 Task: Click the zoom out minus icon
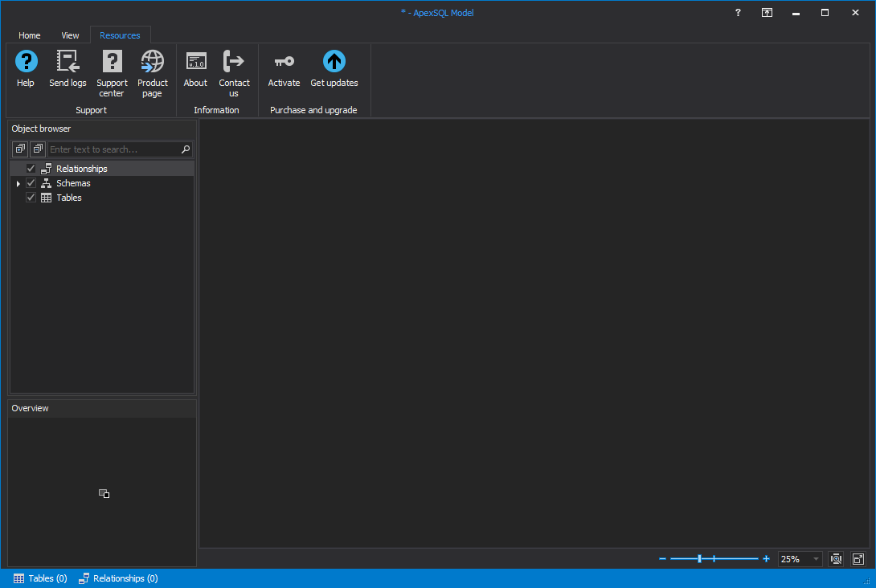point(662,558)
